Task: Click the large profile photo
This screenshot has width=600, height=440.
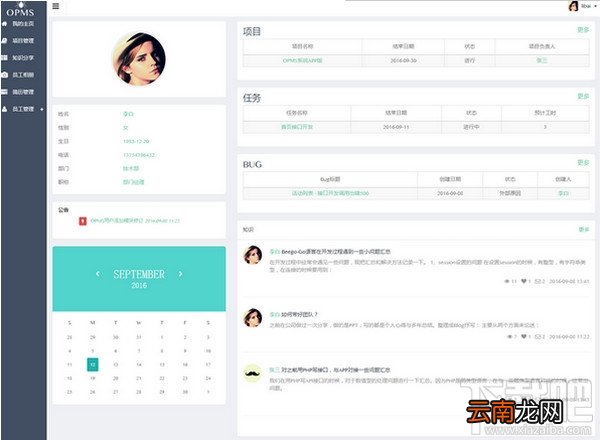Action: 139,59
